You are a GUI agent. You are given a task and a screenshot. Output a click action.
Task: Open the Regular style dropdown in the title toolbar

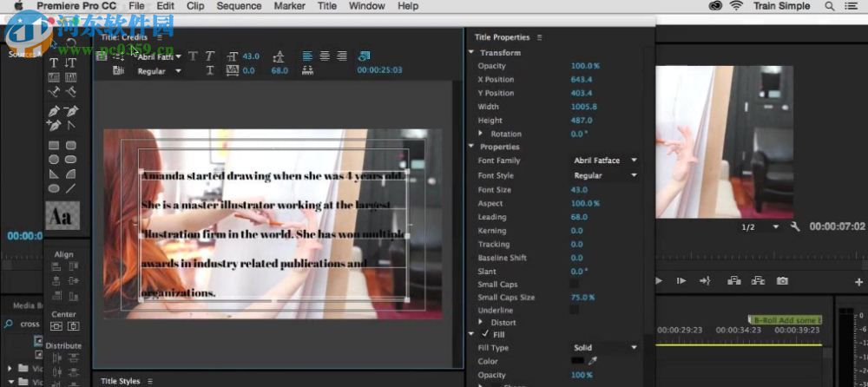160,71
